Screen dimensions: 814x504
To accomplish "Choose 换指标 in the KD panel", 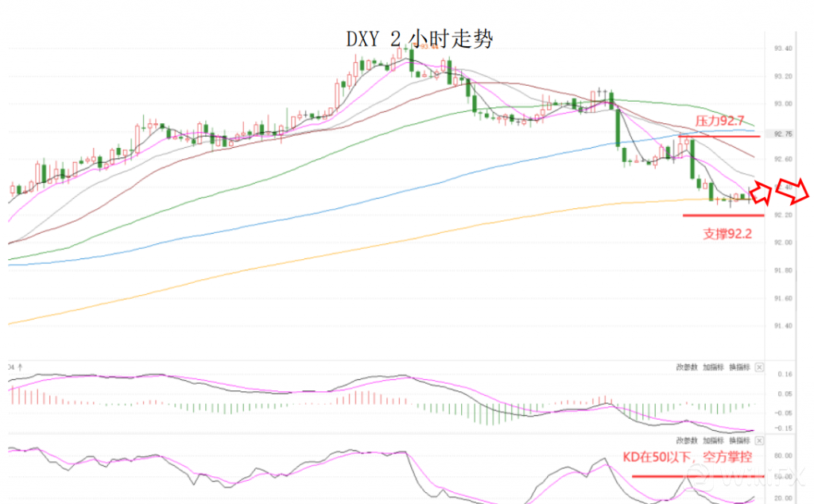I will click(x=738, y=440).
